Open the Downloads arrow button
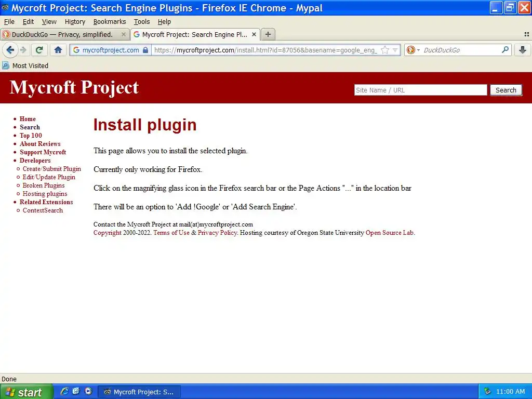The height and width of the screenshot is (399, 532). (x=523, y=50)
